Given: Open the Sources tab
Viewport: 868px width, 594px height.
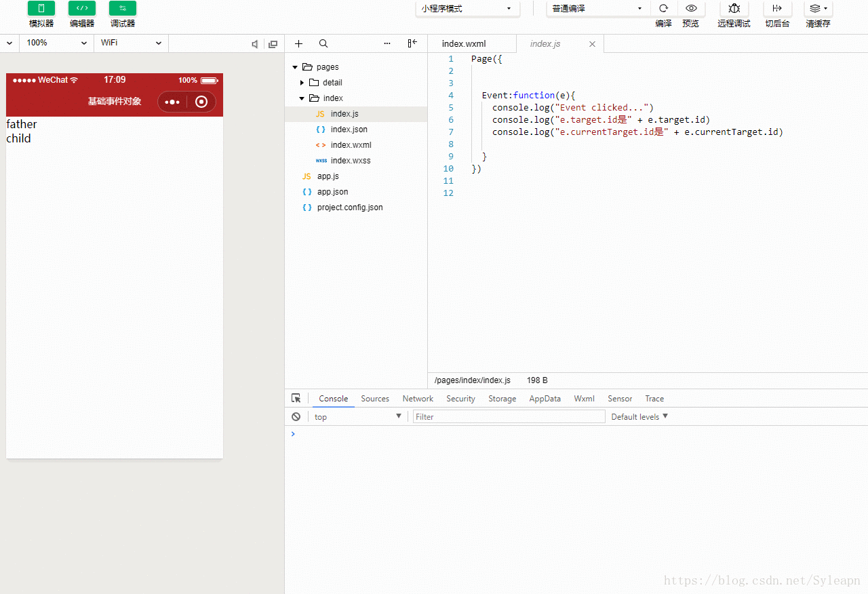Looking at the screenshot, I should 375,399.
